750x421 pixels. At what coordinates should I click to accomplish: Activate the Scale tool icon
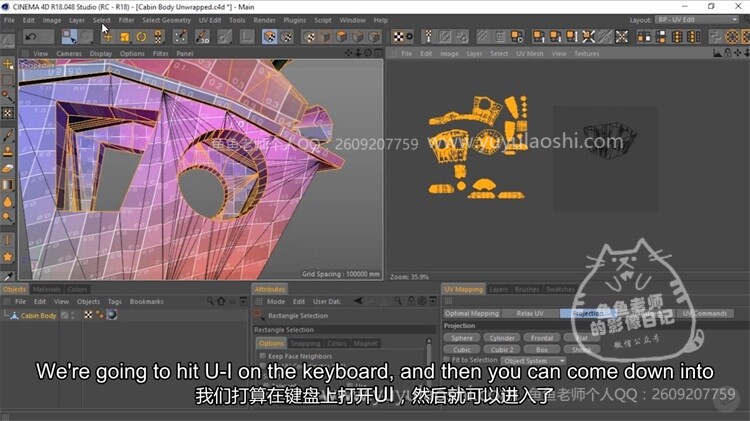(x=124, y=37)
